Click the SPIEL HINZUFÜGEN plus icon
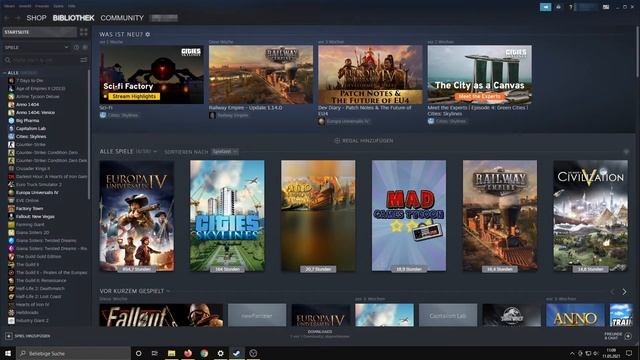The width and height of the screenshot is (640, 360). 9,336
